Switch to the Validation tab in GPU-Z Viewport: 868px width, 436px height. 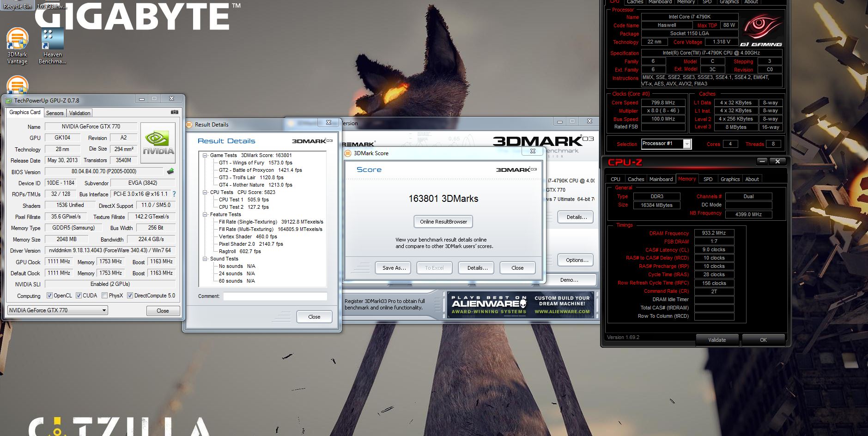click(x=80, y=113)
